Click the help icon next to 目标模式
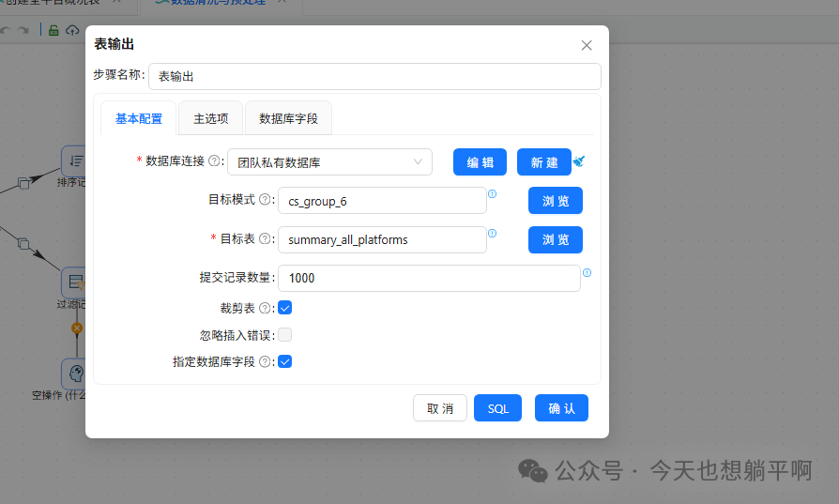 point(265,199)
